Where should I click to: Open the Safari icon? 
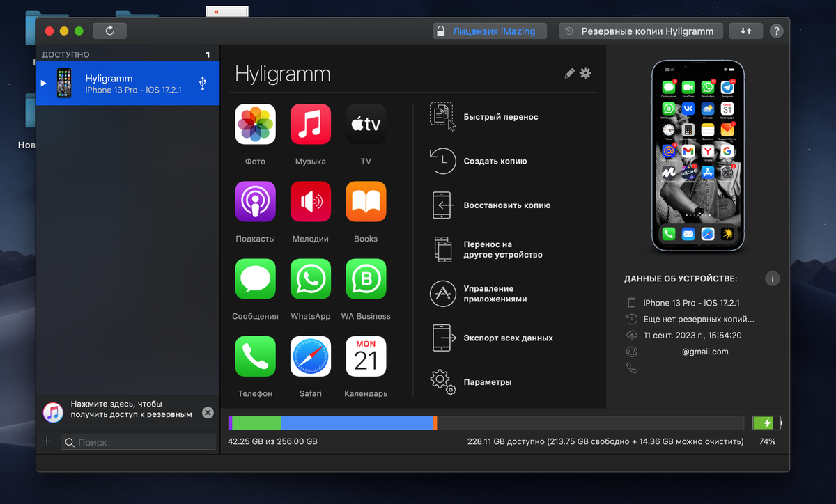(x=310, y=356)
